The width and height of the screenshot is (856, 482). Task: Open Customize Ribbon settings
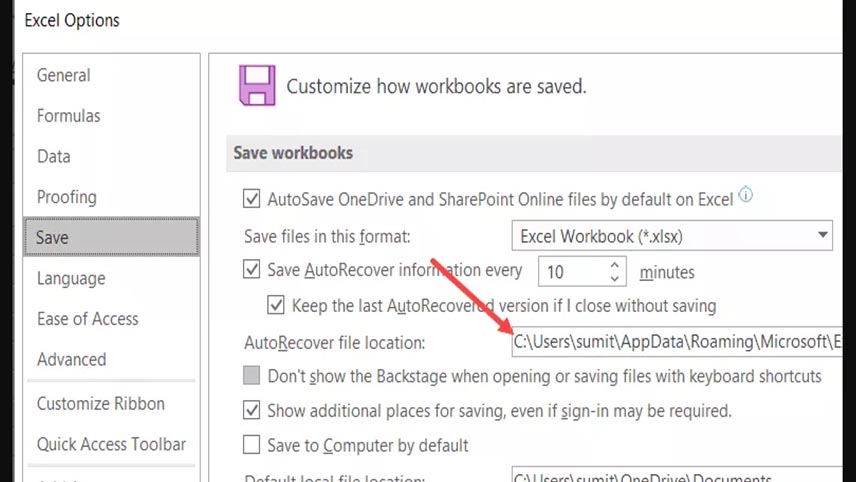100,403
